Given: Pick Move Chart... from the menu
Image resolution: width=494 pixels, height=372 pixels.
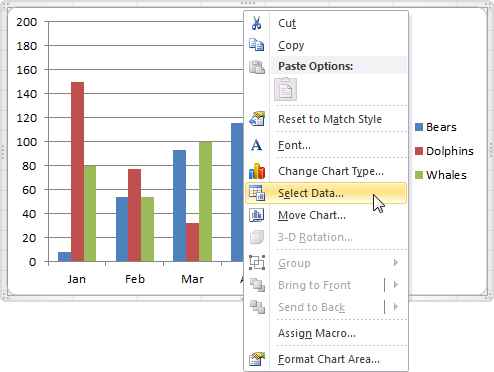Looking at the screenshot, I should pos(325,215).
